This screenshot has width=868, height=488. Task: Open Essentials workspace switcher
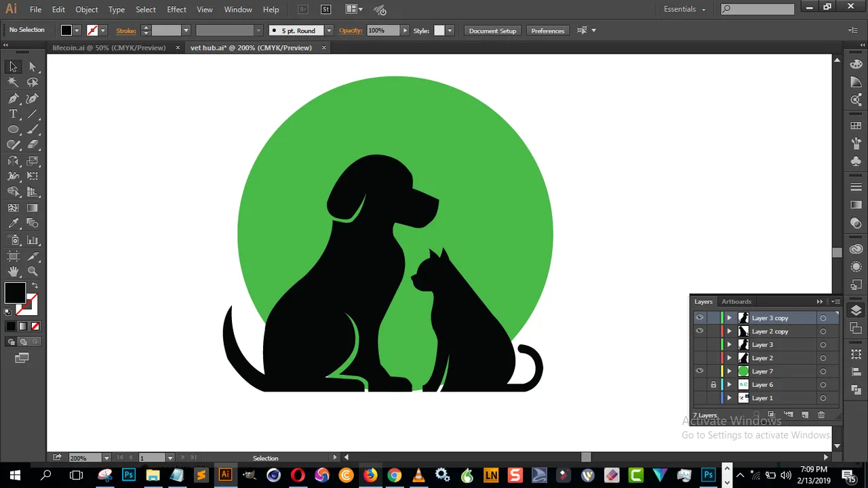(x=685, y=9)
